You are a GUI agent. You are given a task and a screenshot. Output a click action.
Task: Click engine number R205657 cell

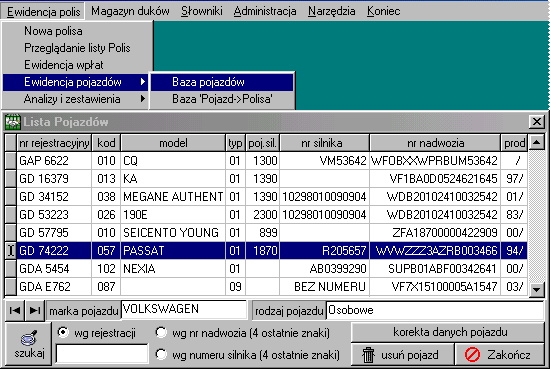(x=324, y=250)
